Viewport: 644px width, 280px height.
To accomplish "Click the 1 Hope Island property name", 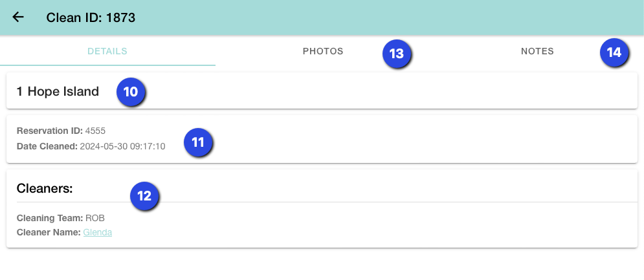I will tap(58, 92).
